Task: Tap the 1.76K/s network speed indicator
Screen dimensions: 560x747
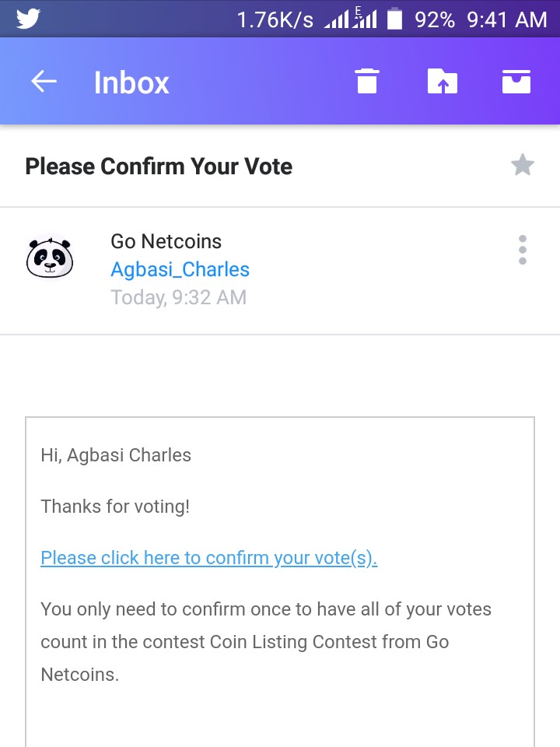Action: coord(275,19)
